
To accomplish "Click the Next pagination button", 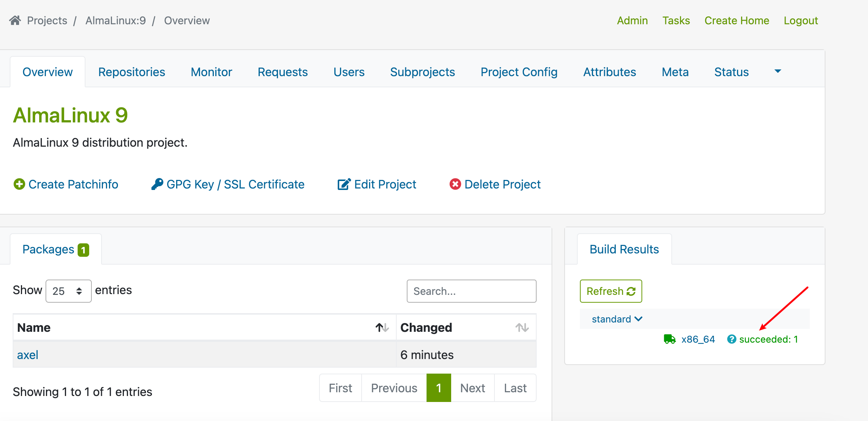I will 473,388.
